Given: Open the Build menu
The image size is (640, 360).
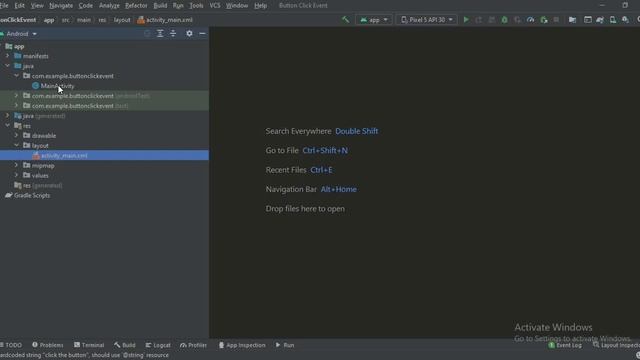Looking at the screenshot, I should pyautogui.click(x=160, y=6).
